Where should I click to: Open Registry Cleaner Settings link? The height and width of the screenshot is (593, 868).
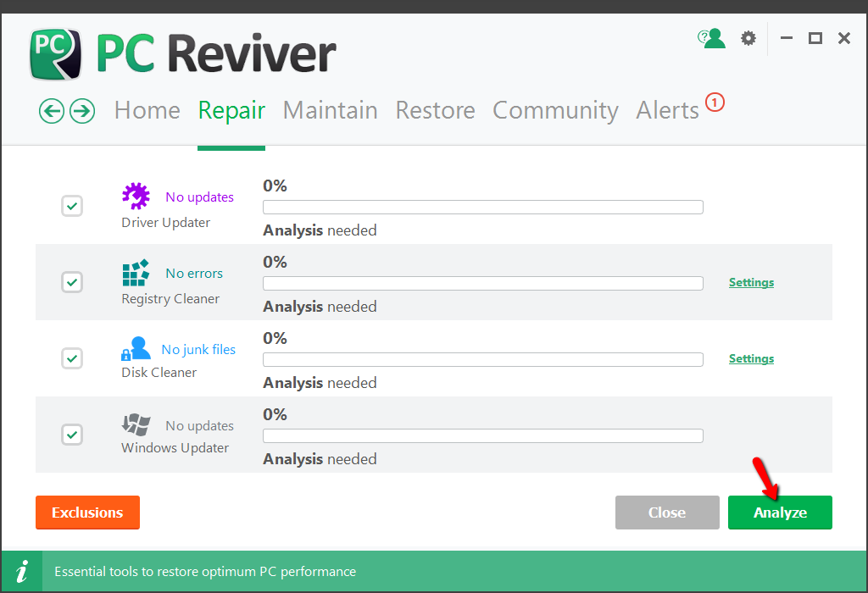[751, 283]
